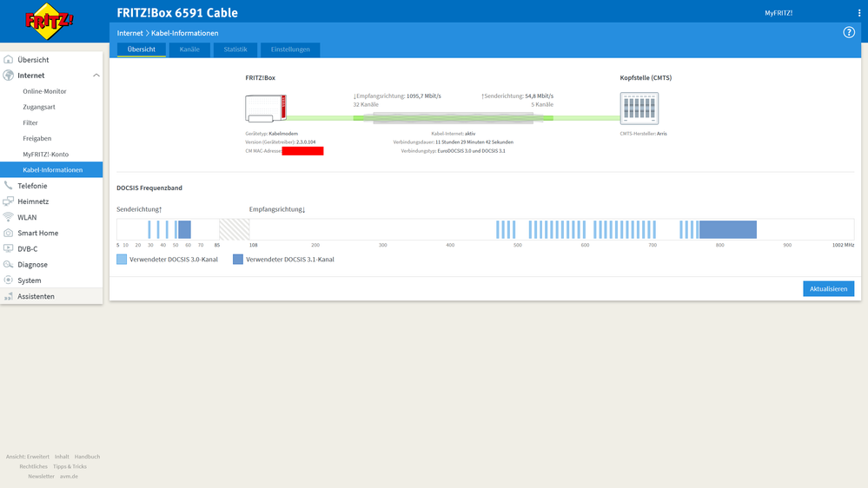The image size is (868, 488).
Task: Collapse the Internet menu chevron
Action: click(96, 76)
